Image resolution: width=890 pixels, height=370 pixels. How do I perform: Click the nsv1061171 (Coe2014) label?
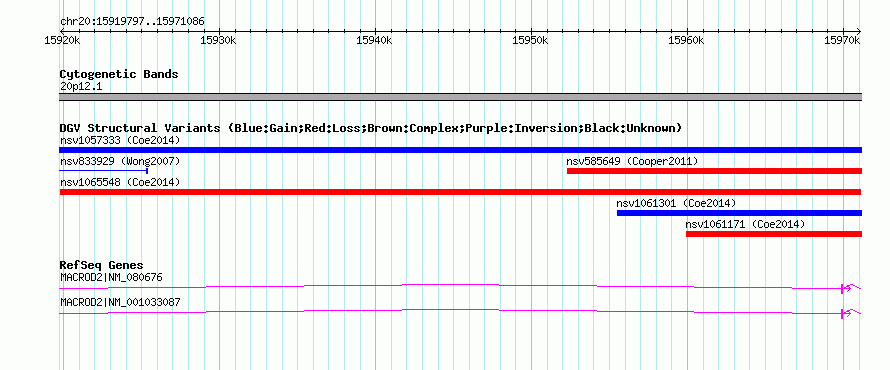pyautogui.click(x=745, y=224)
